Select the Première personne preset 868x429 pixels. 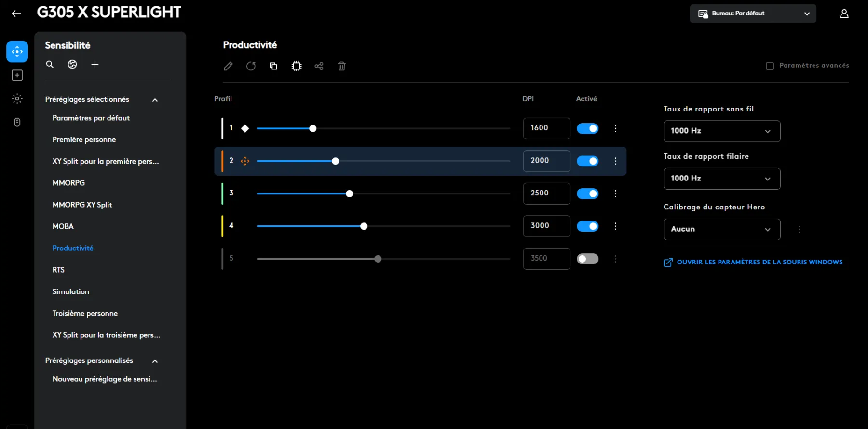coord(84,139)
